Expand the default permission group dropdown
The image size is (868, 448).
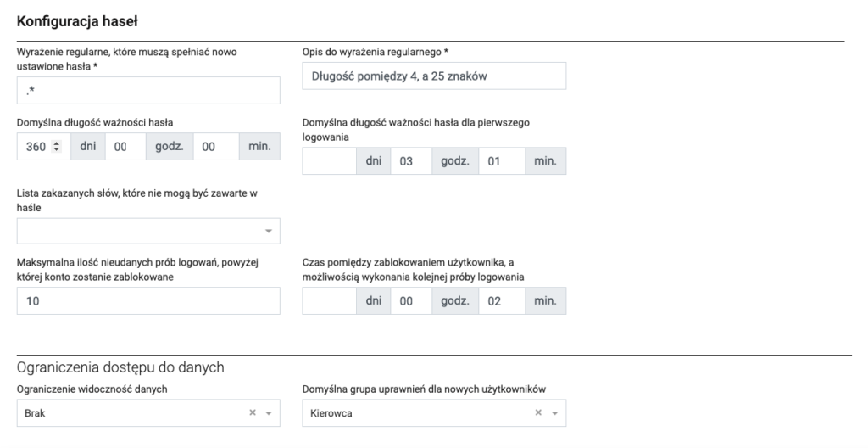[554, 413]
